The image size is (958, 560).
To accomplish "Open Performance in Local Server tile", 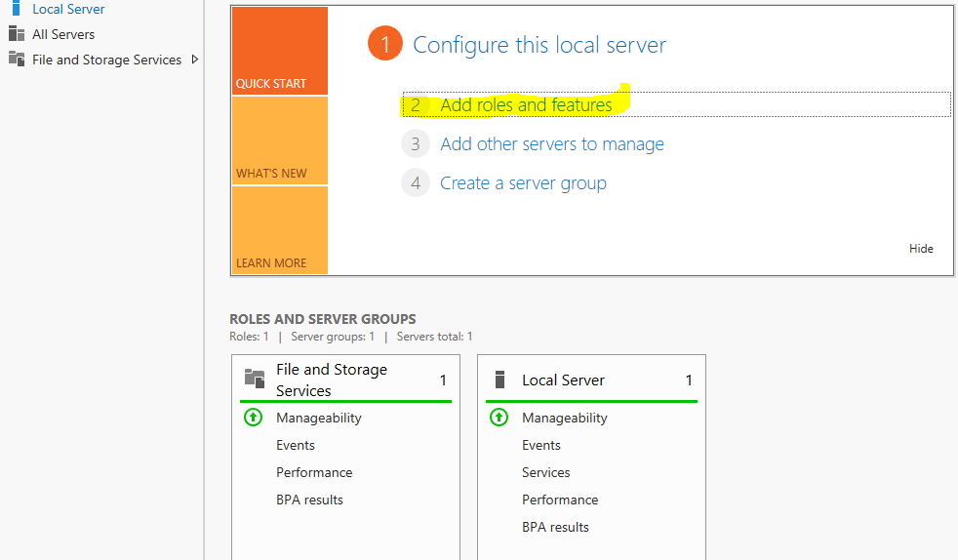I will [x=560, y=500].
